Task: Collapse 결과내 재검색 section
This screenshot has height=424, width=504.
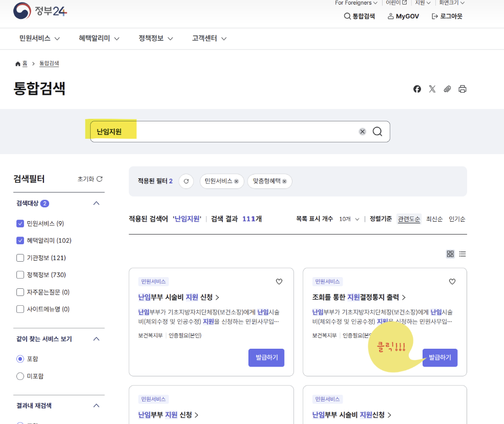Action: pyautogui.click(x=96, y=406)
